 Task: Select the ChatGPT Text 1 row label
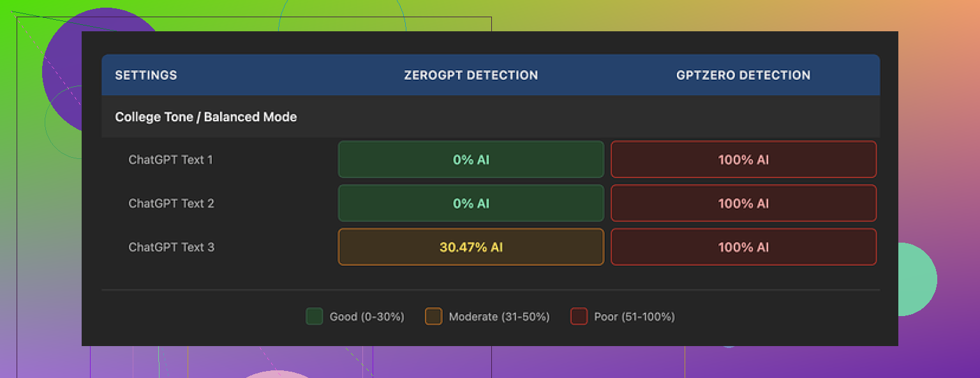click(170, 160)
